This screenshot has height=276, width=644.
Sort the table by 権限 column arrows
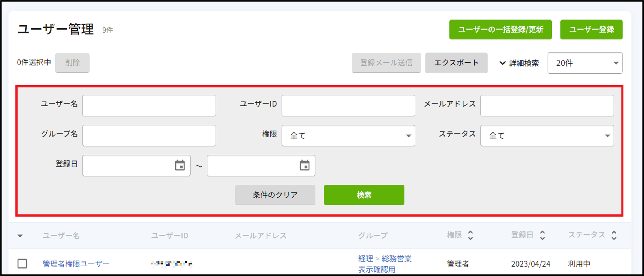(x=470, y=235)
